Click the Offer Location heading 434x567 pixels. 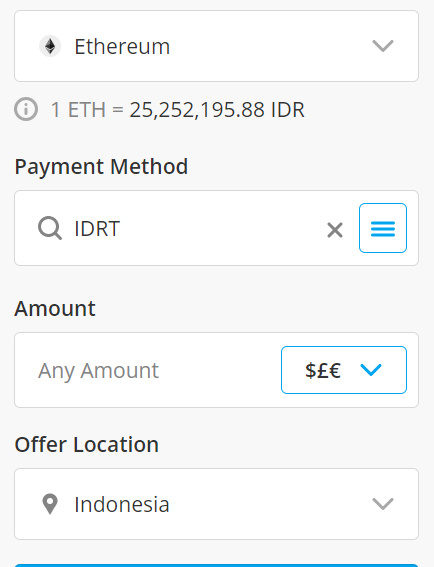(87, 444)
